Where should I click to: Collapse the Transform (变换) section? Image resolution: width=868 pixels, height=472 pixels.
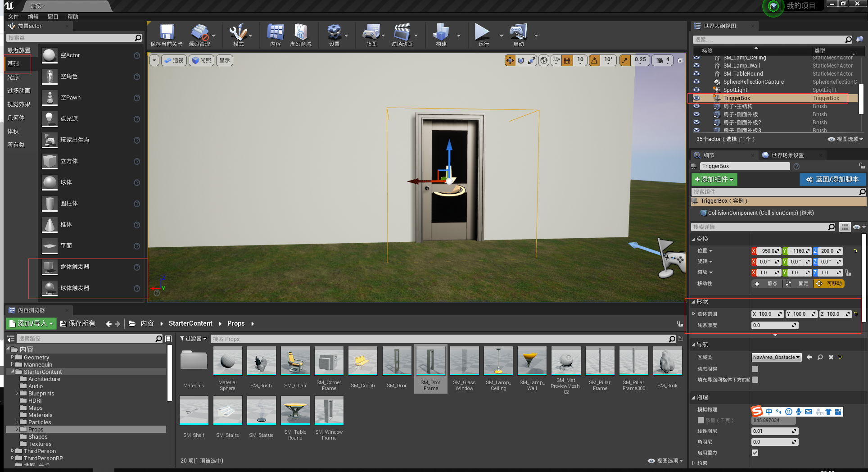(x=693, y=239)
